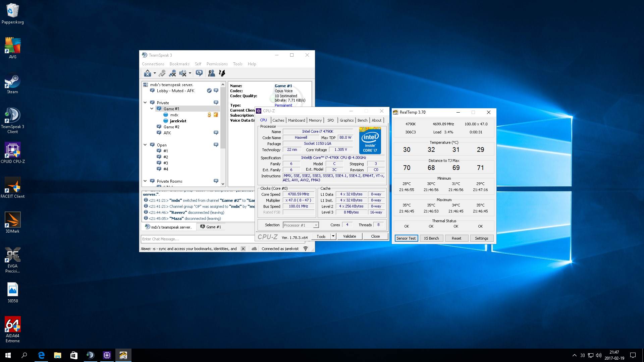Viewport: 644px width, 362px height.
Task: Select channel #3 under Open
Action: pyautogui.click(x=166, y=163)
